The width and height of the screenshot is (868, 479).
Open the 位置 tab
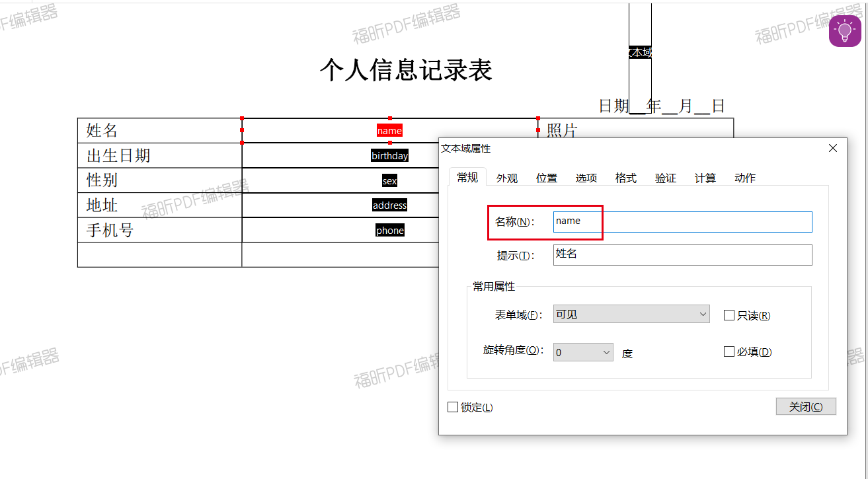tap(547, 178)
